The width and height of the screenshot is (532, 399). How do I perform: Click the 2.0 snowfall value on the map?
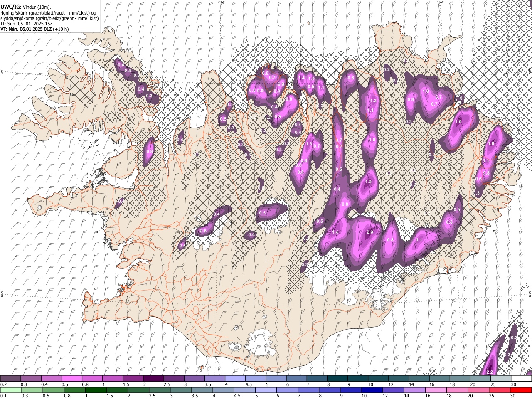[x=370, y=232]
